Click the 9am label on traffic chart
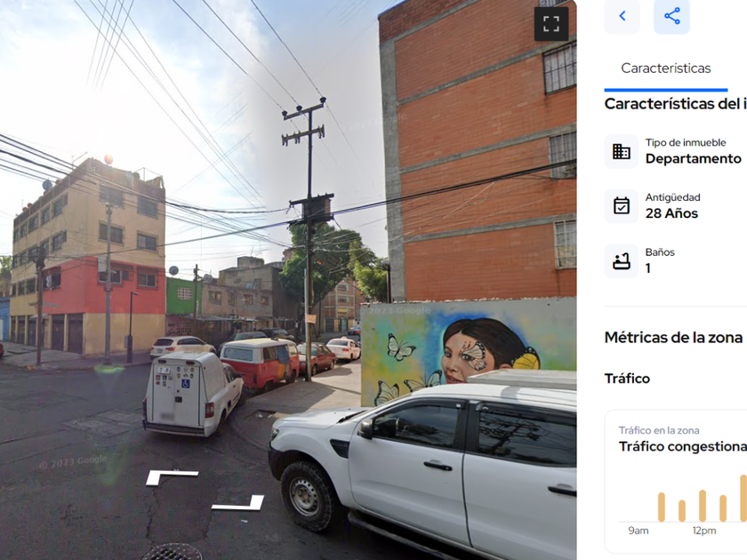The width and height of the screenshot is (747, 560). (638, 531)
